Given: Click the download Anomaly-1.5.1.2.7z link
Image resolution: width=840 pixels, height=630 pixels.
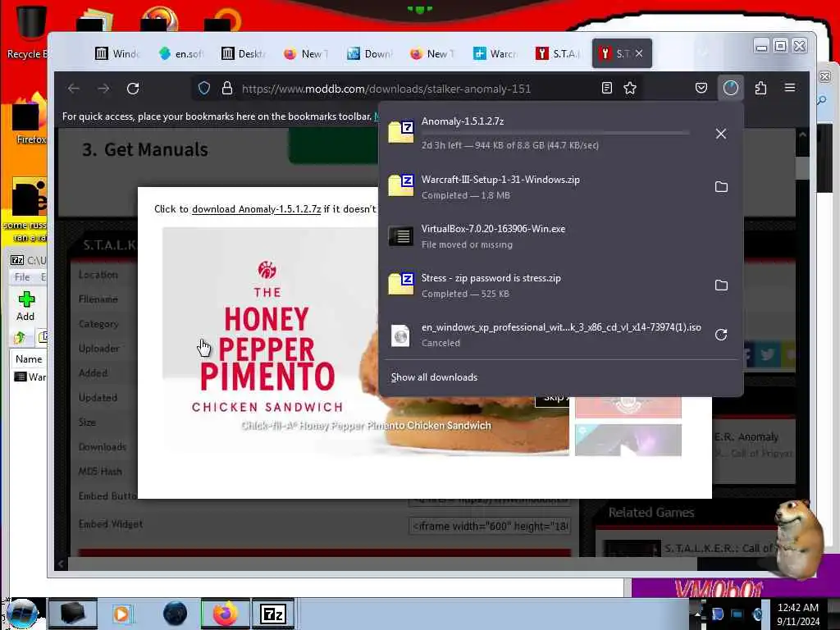Looking at the screenshot, I should [257, 209].
